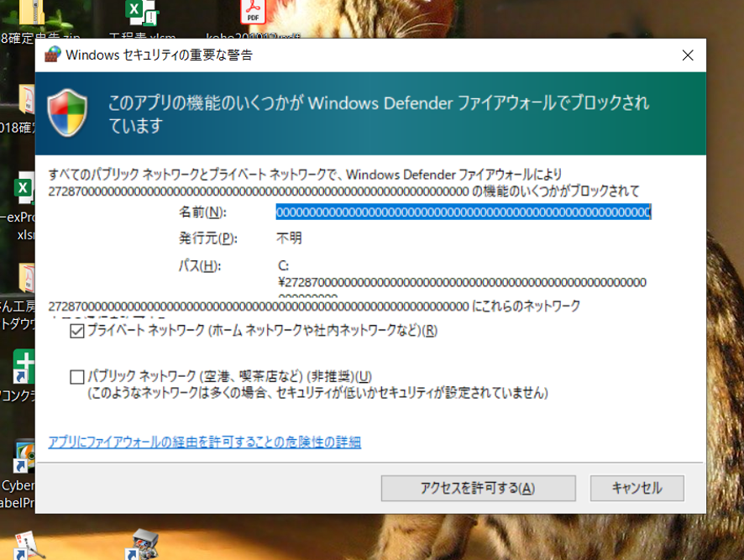Select the 2018確定 folder icon on desktop
744x560 pixels.
tap(27, 99)
